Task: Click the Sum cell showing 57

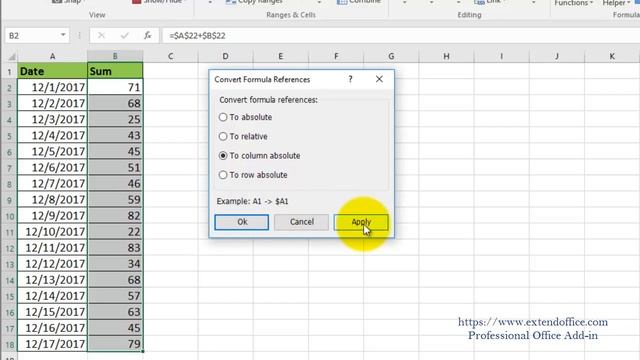Action: pyautogui.click(x=115, y=296)
